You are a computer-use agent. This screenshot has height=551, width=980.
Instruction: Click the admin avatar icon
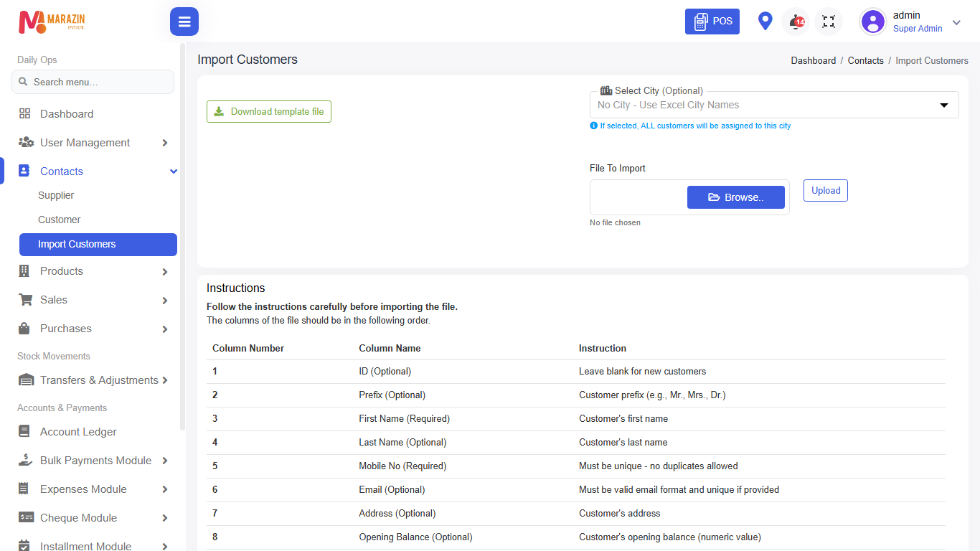[x=873, y=22]
